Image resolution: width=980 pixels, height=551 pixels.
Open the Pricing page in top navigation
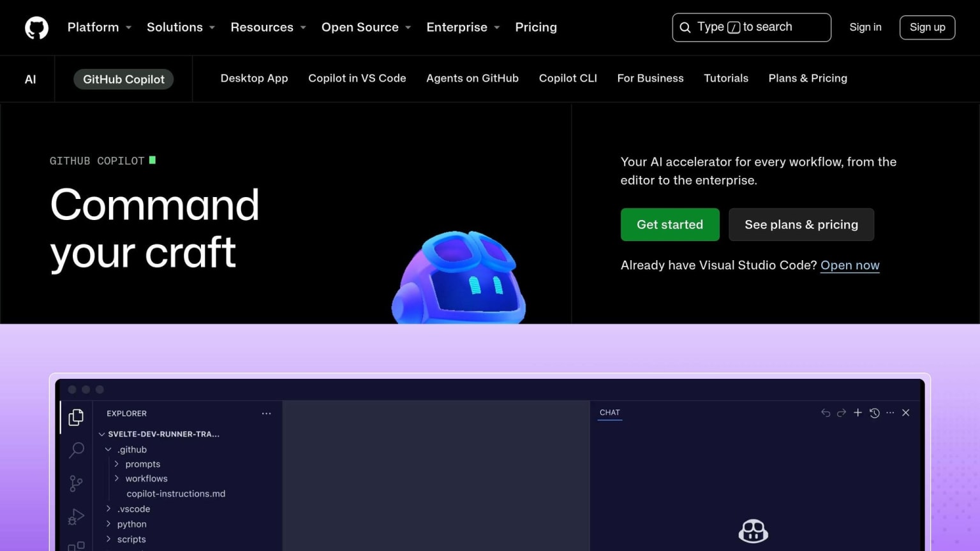(536, 27)
